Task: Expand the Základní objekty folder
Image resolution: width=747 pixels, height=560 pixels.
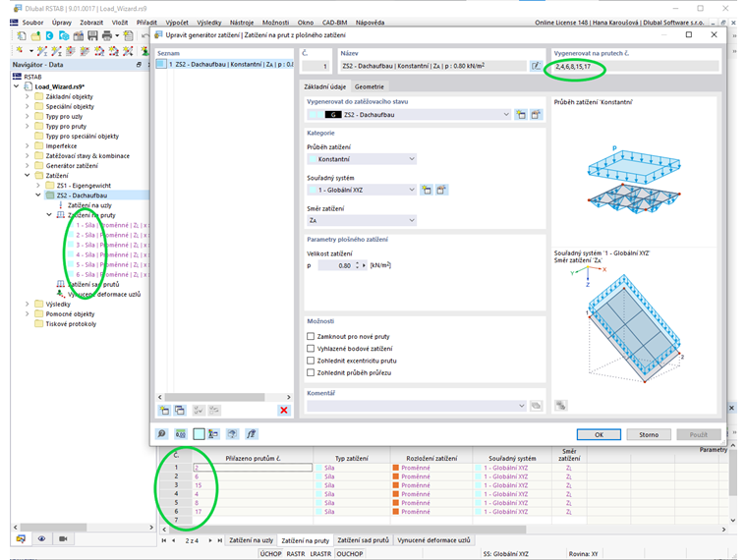Action: 28,96
